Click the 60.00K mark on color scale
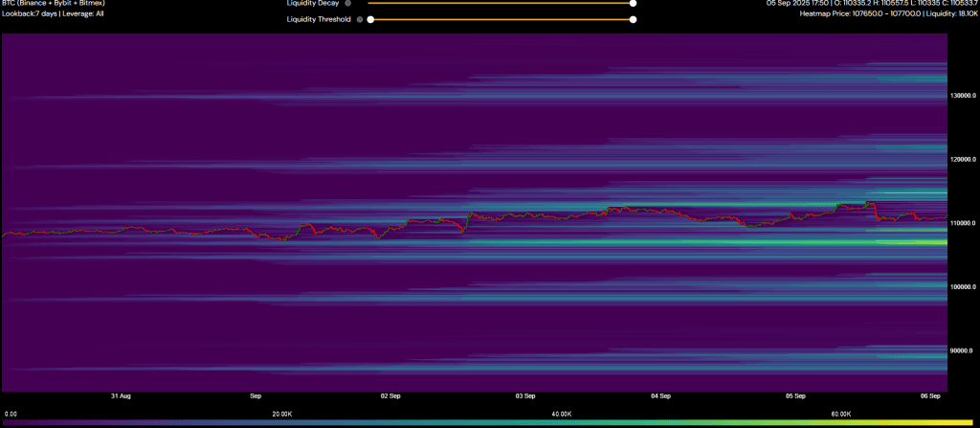Viewport: 980px width, 428px height. click(x=842, y=414)
